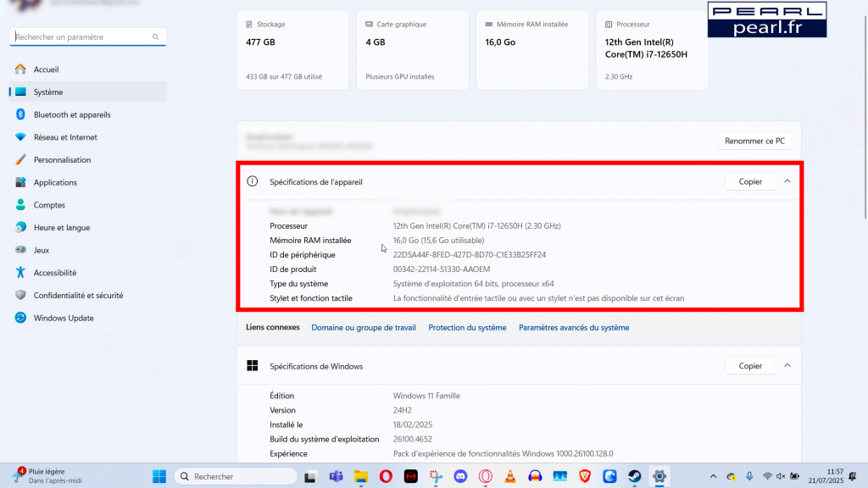Select the install date 18/02/2025
This screenshot has width=868, height=488.
click(413, 425)
